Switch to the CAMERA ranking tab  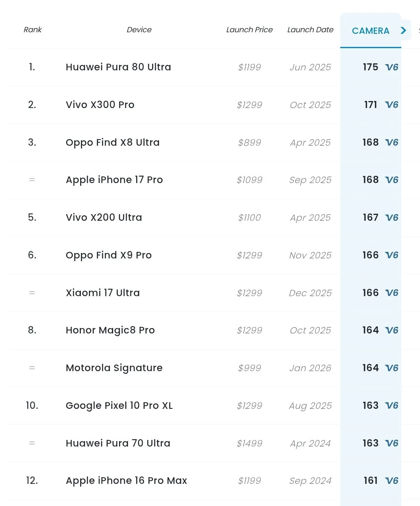coord(371,31)
